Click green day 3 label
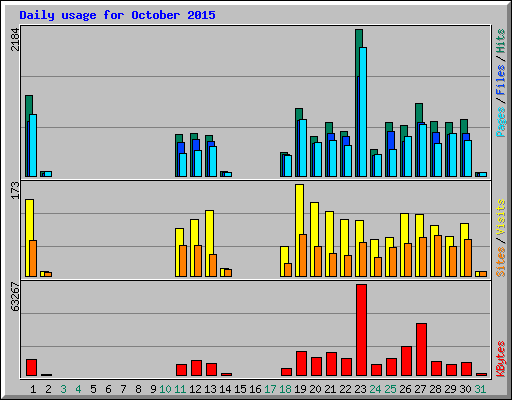Image resolution: width=512 pixels, height=400 pixels. point(63,389)
